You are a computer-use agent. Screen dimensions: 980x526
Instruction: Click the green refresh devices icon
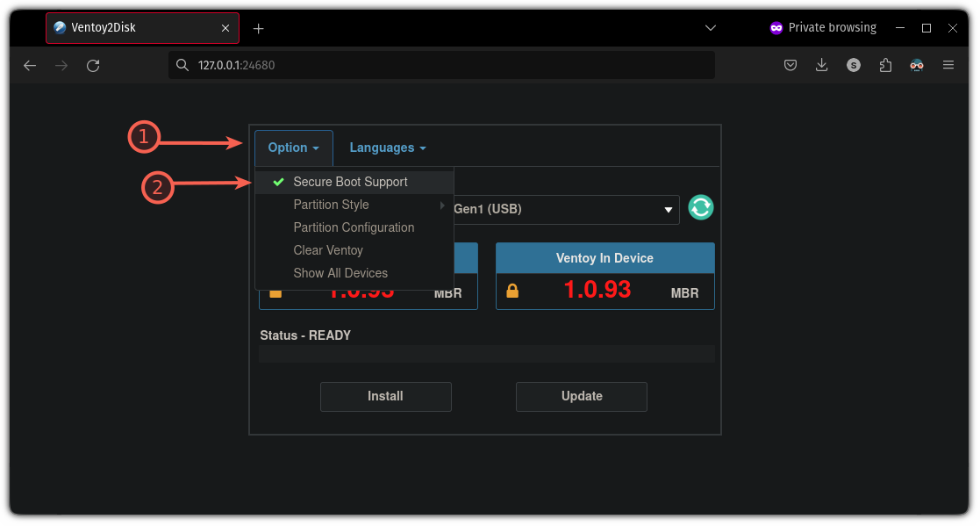(x=701, y=207)
